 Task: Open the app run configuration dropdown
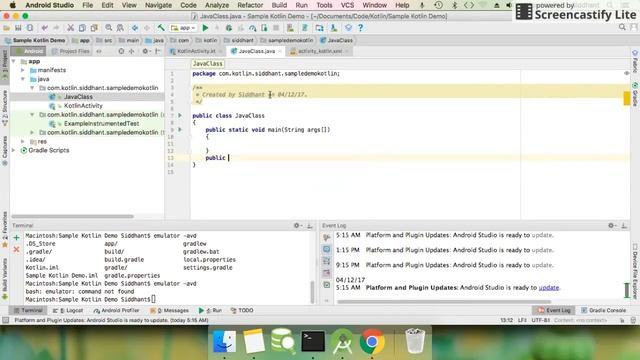click(x=183, y=28)
